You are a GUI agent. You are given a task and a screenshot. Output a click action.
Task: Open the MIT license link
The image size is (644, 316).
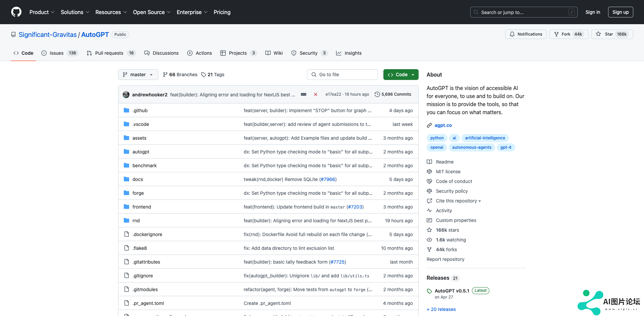tap(443, 172)
